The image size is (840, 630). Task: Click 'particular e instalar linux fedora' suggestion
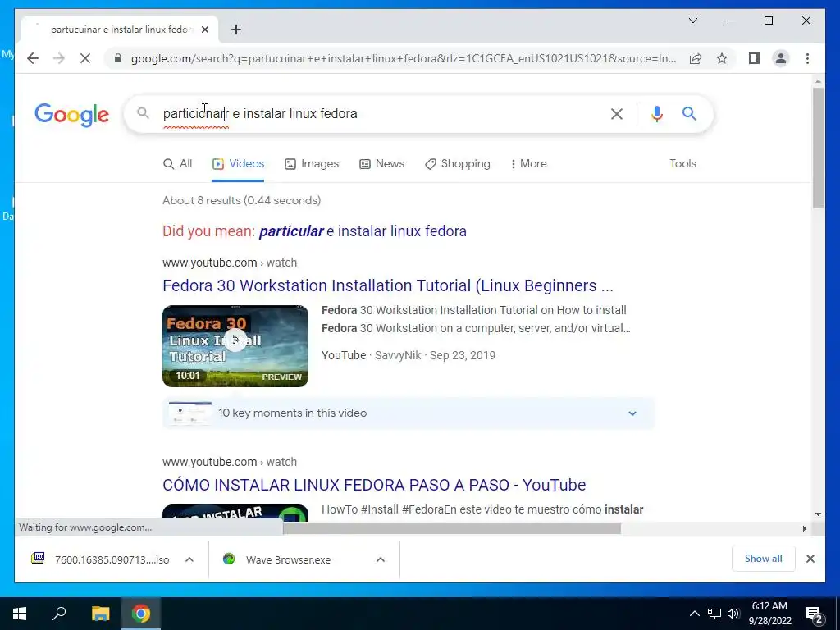pos(363,231)
